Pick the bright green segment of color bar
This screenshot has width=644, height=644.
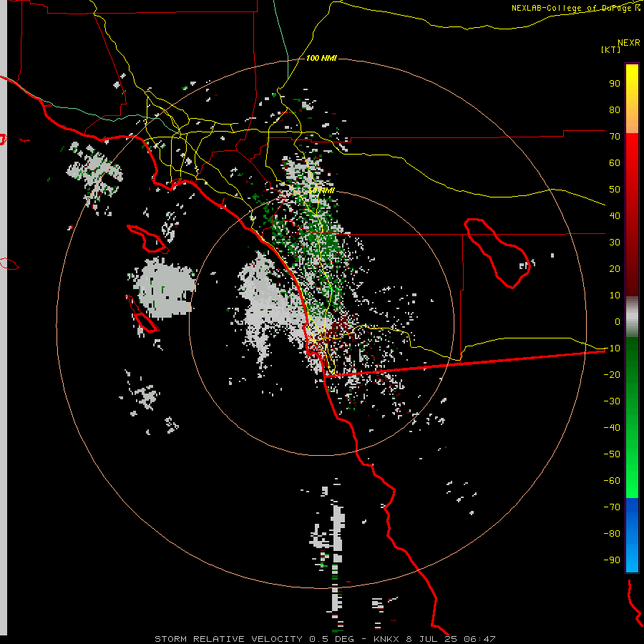[632, 418]
